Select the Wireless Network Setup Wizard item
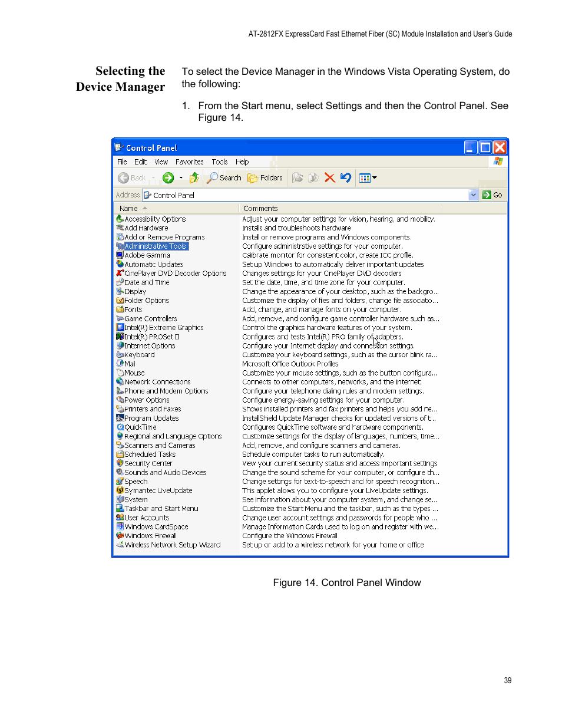The image size is (562, 728). pos(168,545)
